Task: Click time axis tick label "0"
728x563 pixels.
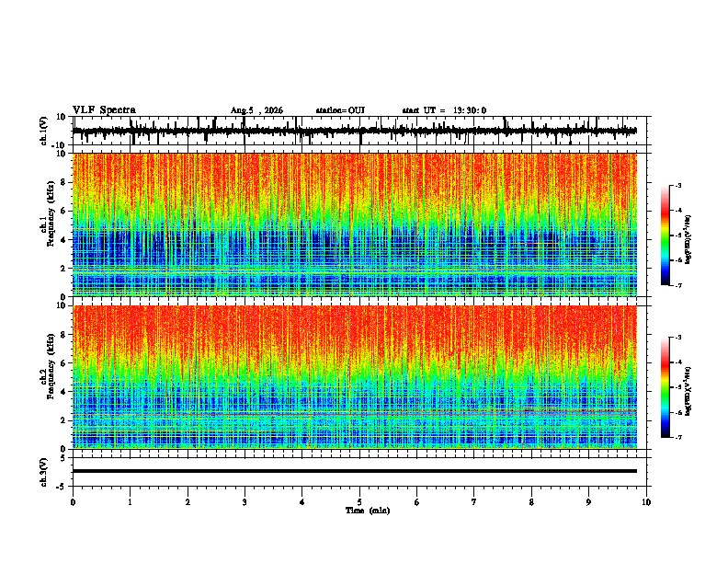Action: (x=73, y=502)
